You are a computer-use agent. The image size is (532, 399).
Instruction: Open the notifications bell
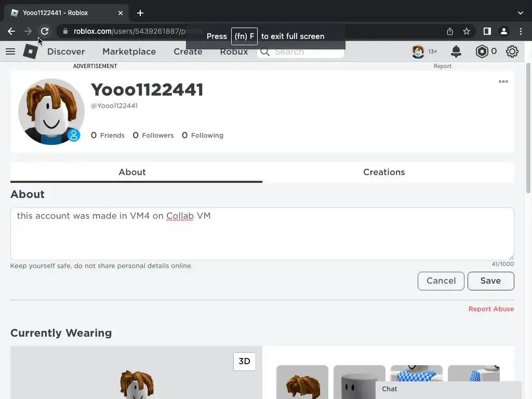tap(456, 51)
